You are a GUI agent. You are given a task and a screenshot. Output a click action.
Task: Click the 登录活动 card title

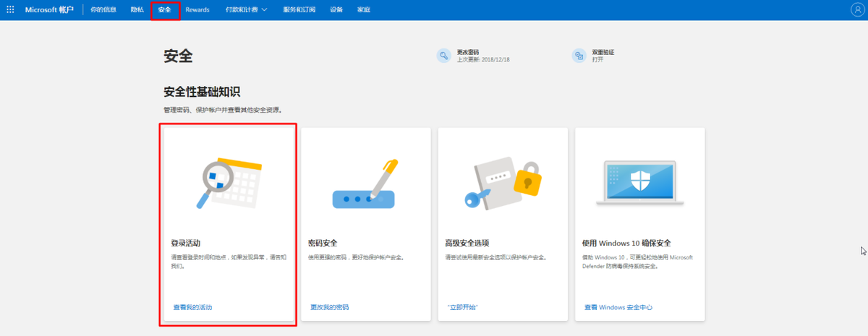click(185, 243)
